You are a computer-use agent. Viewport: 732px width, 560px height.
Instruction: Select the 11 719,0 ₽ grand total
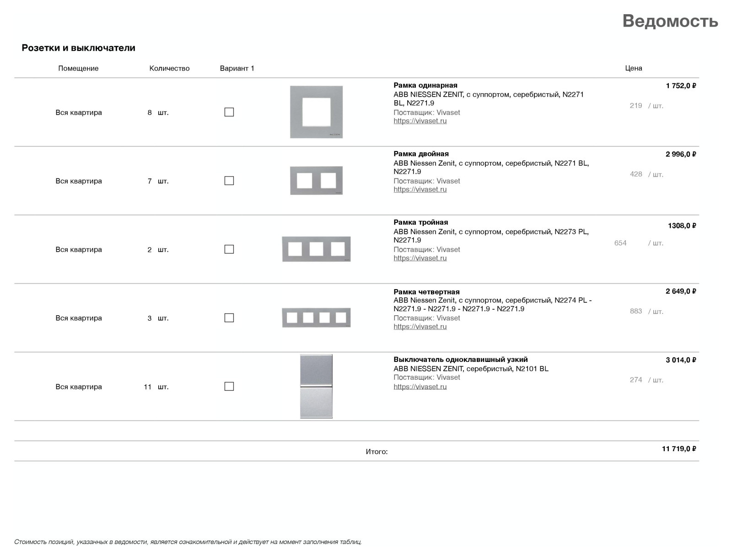pos(679,449)
